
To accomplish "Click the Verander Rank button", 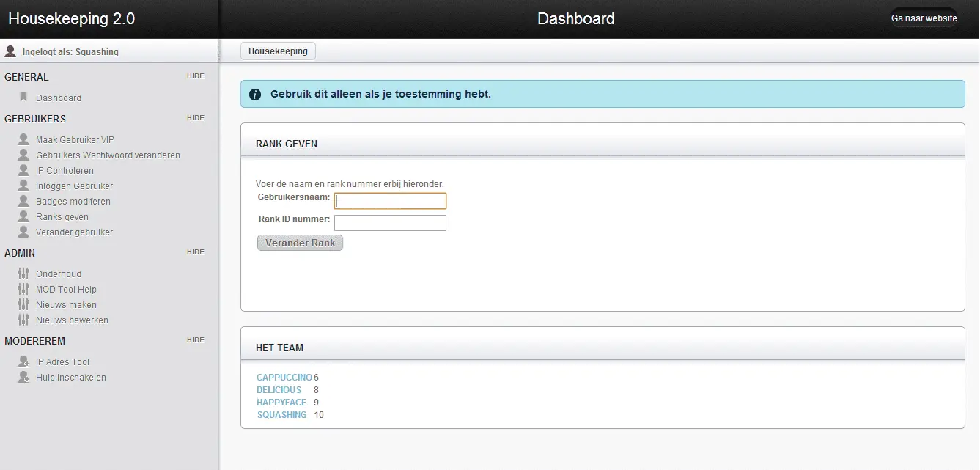I will tap(300, 243).
